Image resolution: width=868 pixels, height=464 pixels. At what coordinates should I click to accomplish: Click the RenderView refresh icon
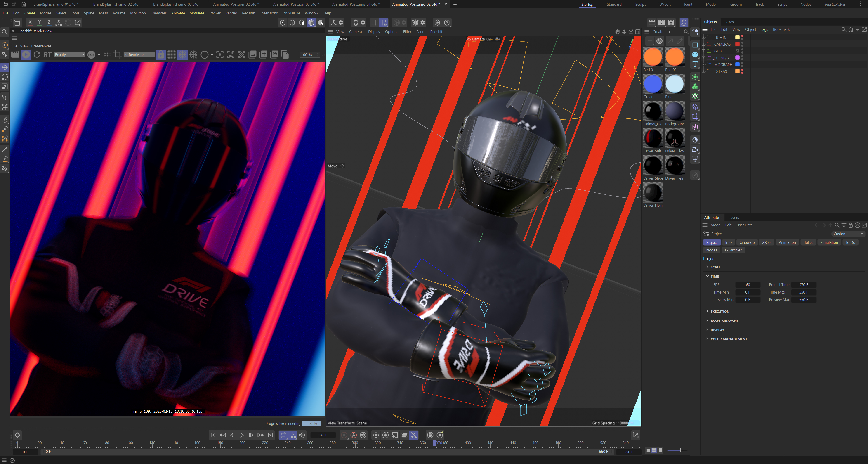37,54
